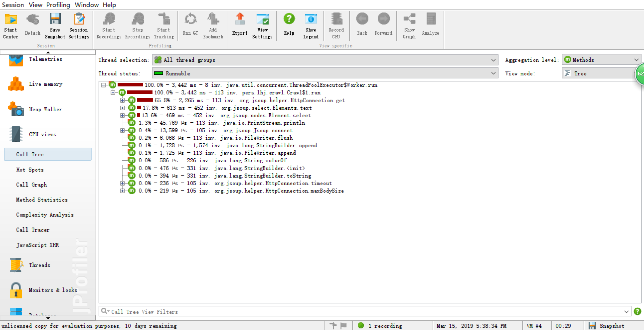644x330 pixels.
Task: Click Stop Recordings in the toolbar
Action: (138, 26)
